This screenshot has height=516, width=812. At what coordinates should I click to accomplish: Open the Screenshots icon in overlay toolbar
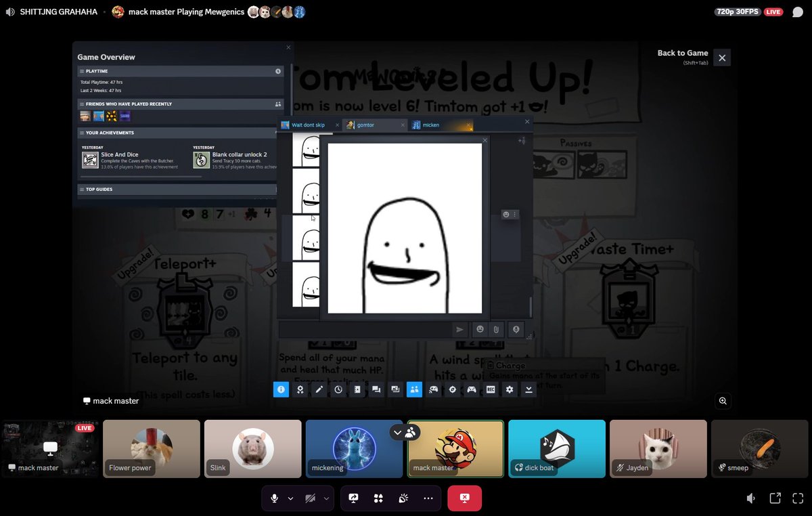(x=395, y=389)
